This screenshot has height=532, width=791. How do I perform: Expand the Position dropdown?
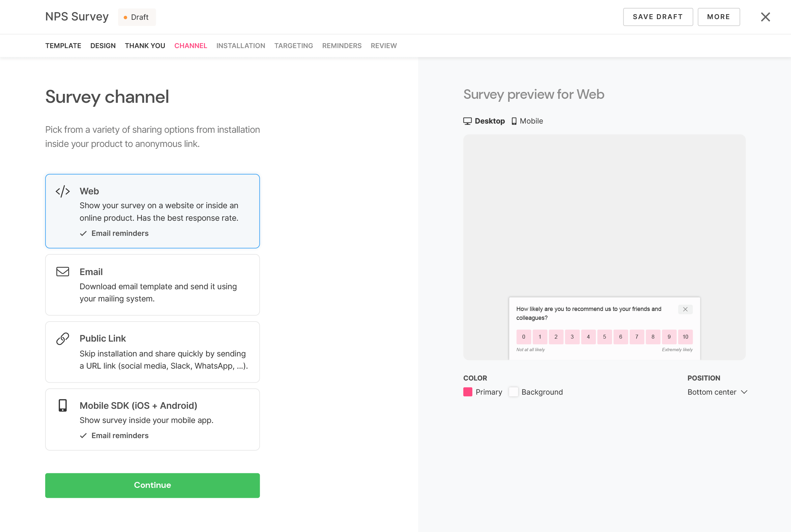(718, 392)
